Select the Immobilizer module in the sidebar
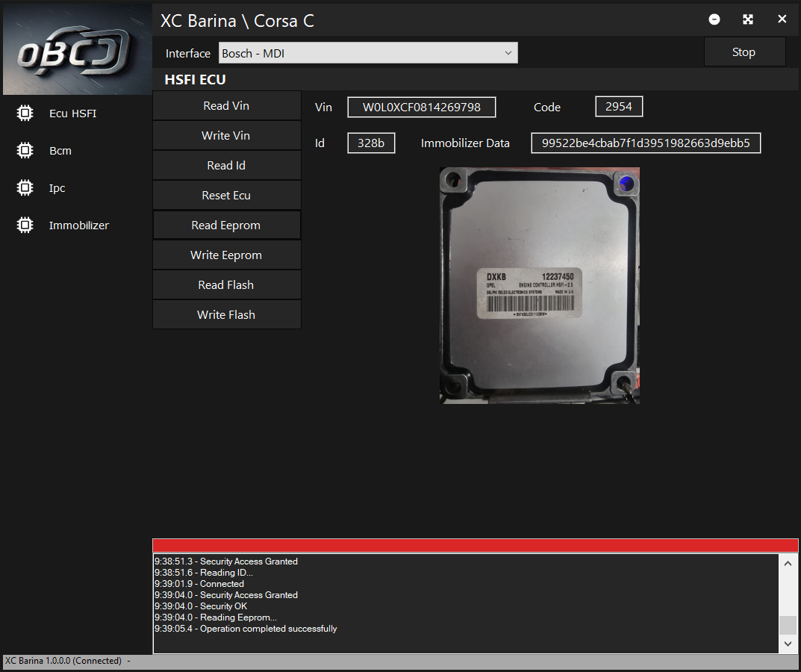 click(78, 225)
